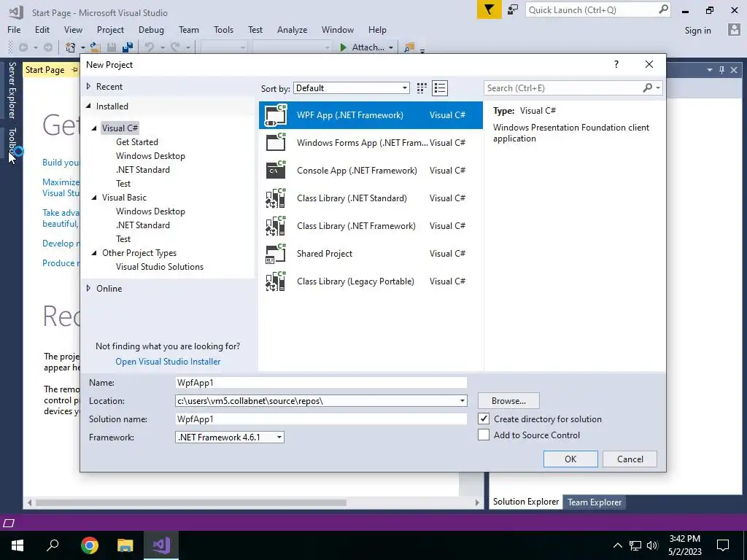The height and width of the screenshot is (560, 747).
Task: Switch to the Solution Explorer tab
Action: 525,502
